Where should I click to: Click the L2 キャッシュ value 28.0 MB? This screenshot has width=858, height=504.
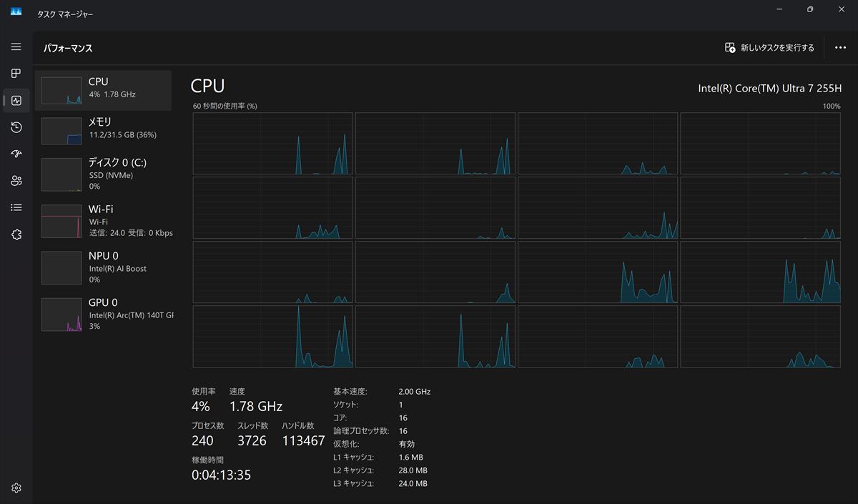pos(413,470)
